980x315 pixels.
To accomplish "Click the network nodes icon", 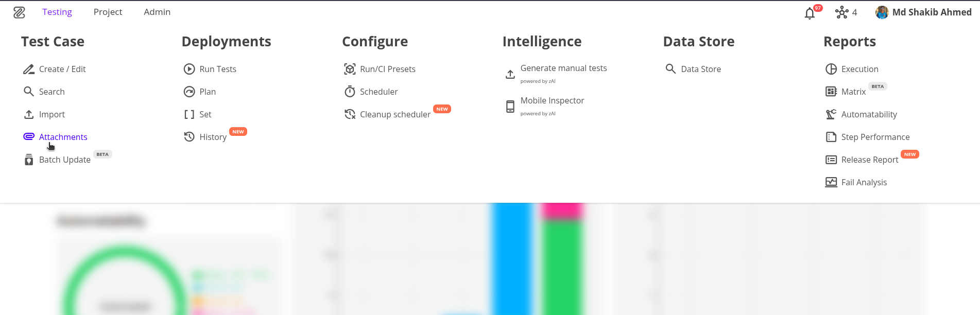I will [x=841, y=12].
